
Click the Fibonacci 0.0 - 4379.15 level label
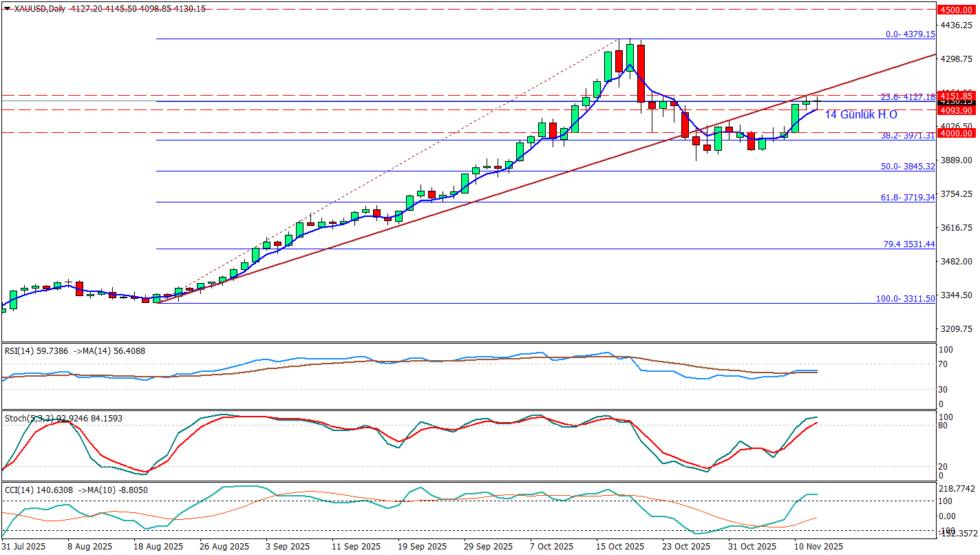coord(910,34)
